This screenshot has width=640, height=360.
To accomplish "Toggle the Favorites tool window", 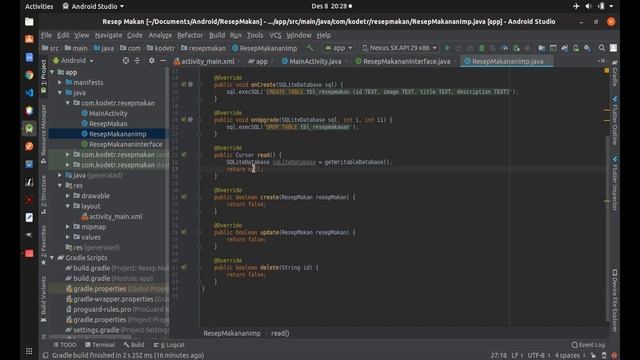I will [x=44, y=245].
